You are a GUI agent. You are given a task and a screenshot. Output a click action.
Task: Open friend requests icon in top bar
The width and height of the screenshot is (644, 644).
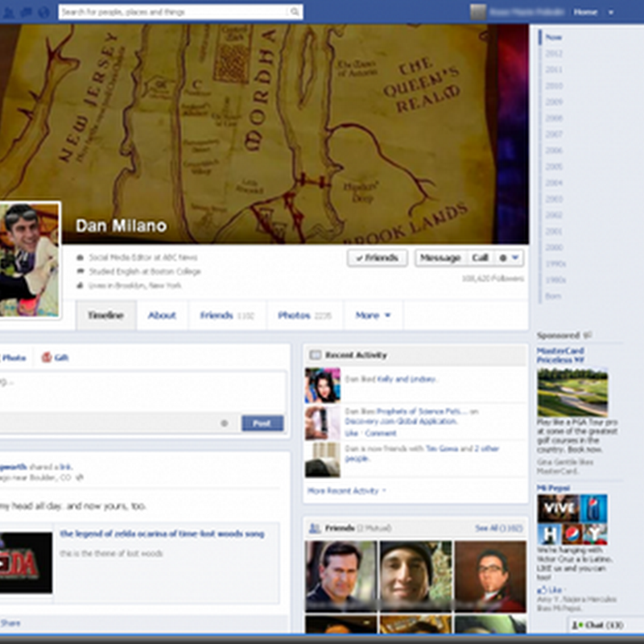coord(9,12)
